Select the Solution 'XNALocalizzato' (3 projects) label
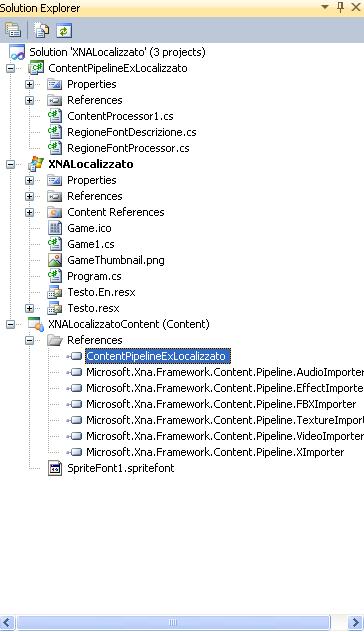364x632 pixels. [117, 52]
